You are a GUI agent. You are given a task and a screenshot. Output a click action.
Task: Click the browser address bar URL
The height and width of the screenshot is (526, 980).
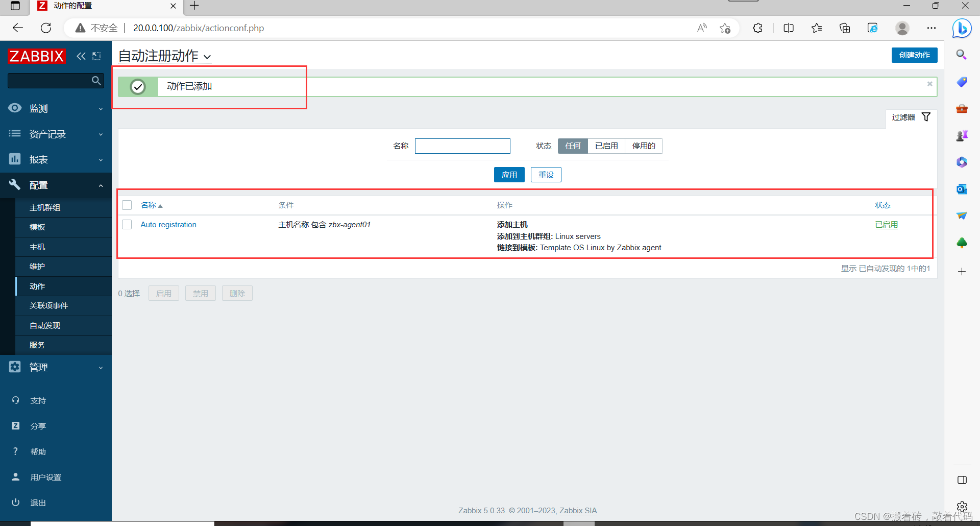(199, 28)
